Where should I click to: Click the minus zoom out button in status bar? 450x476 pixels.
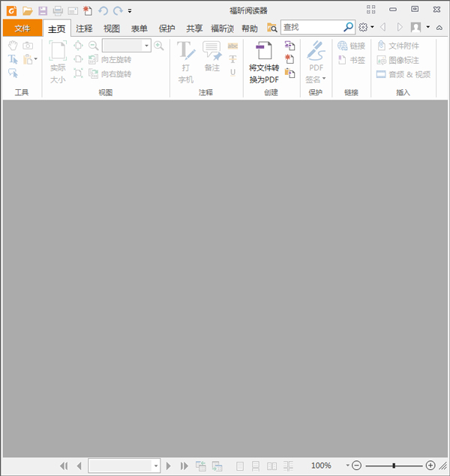click(x=356, y=466)
